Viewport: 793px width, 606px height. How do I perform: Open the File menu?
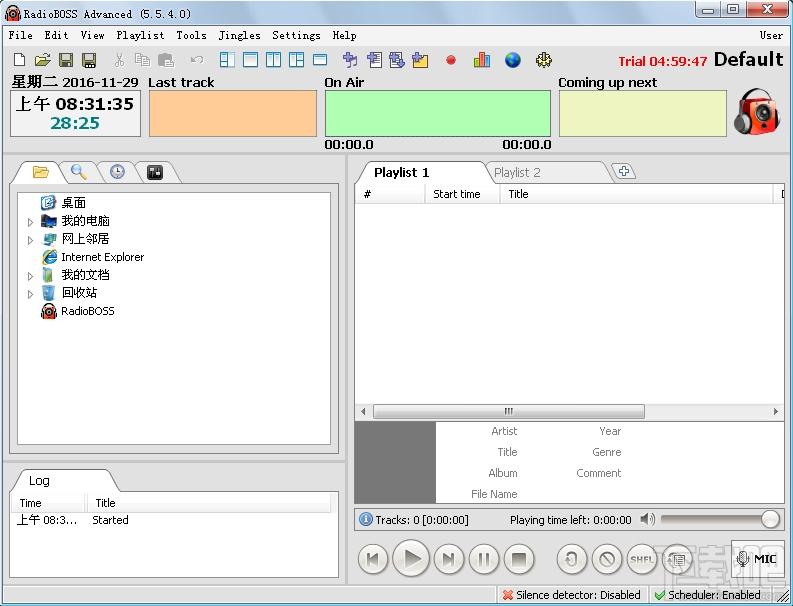pos(21,35)
